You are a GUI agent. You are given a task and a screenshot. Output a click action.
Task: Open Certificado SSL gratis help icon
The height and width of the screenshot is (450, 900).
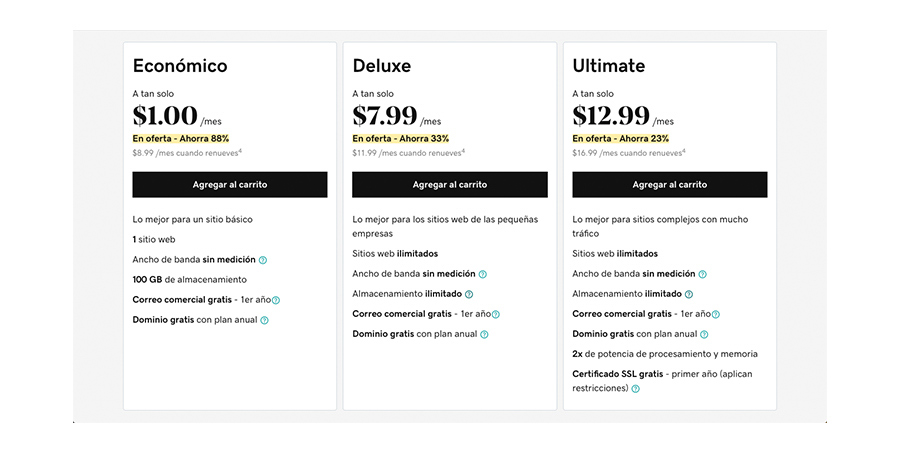635,389
